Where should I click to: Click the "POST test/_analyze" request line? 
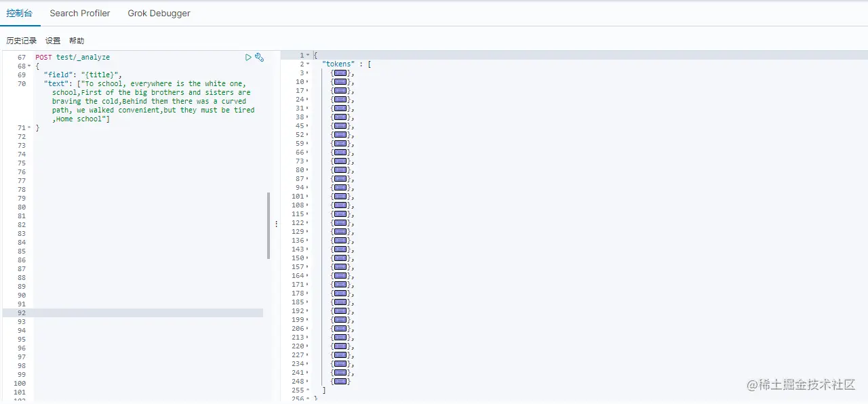click(73, 58)
